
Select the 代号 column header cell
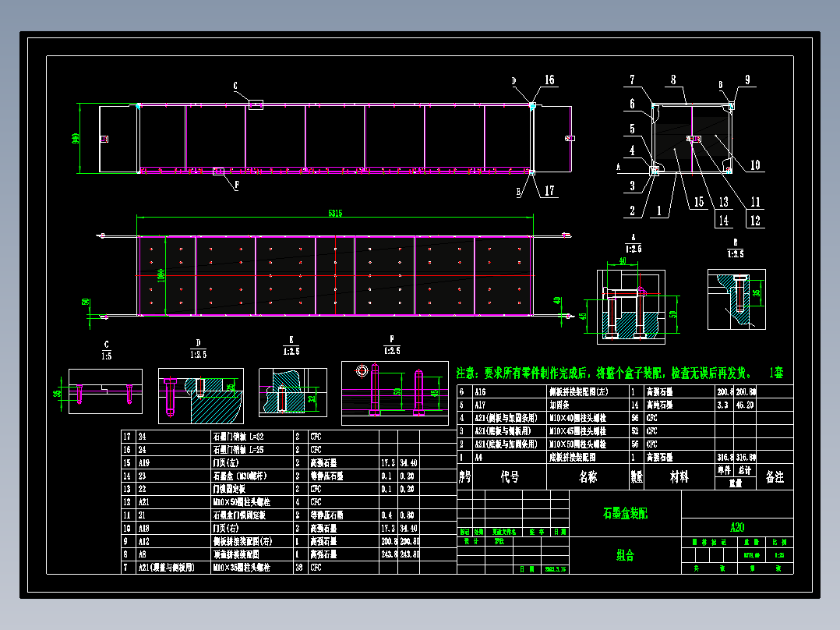coord(510,476)
